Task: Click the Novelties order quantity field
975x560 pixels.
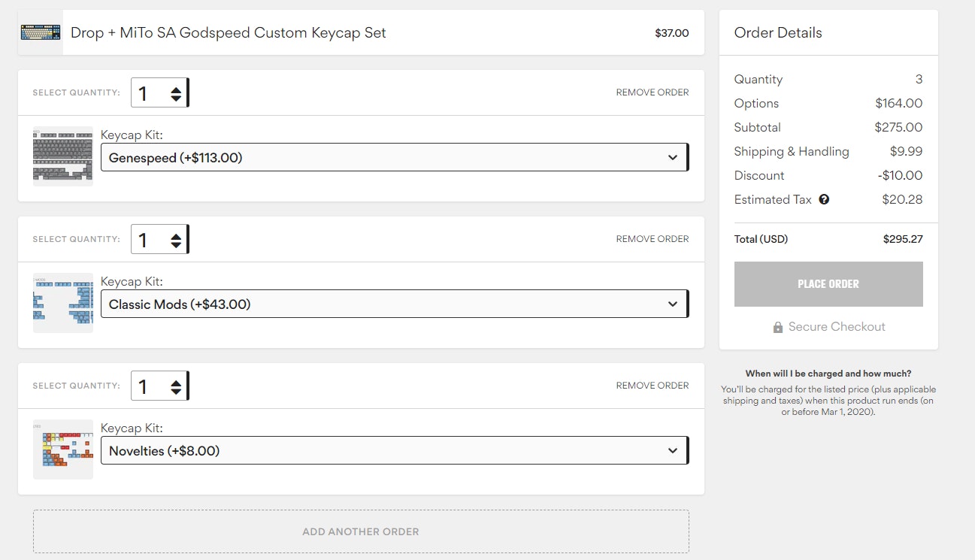Action: click(x=149, y=387)
